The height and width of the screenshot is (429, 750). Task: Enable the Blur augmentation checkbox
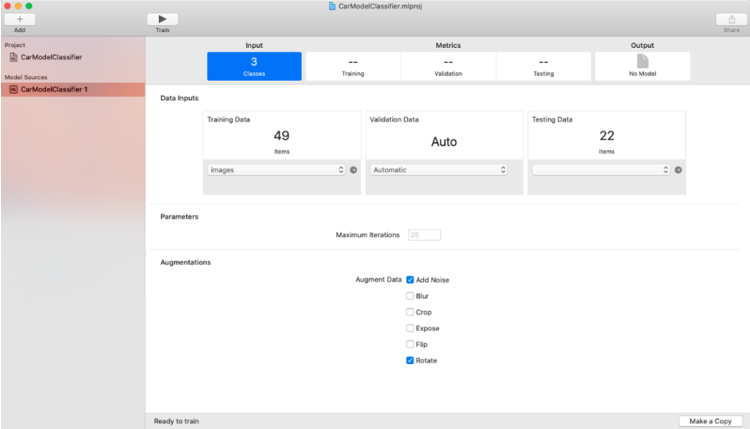point(410,296)
